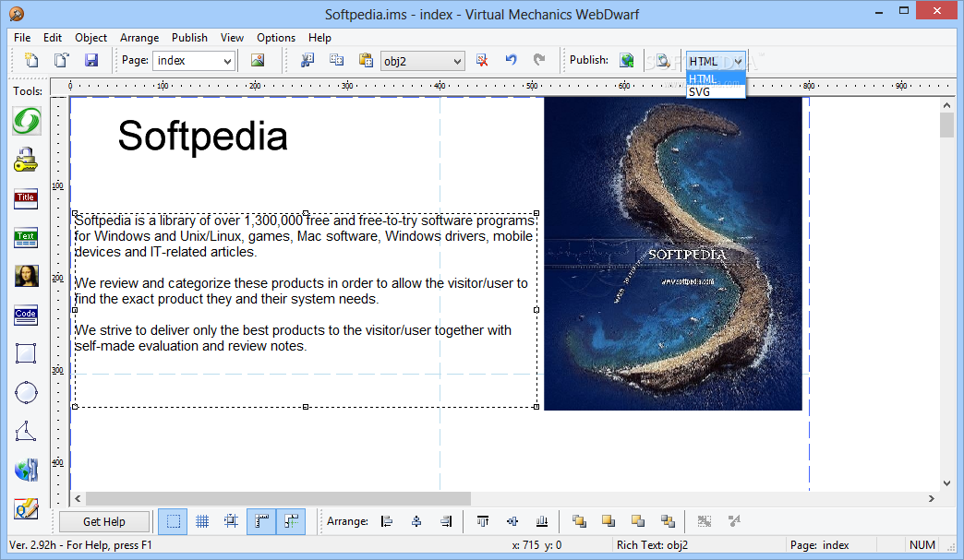Open the Arrange menu

pos(139,38)
